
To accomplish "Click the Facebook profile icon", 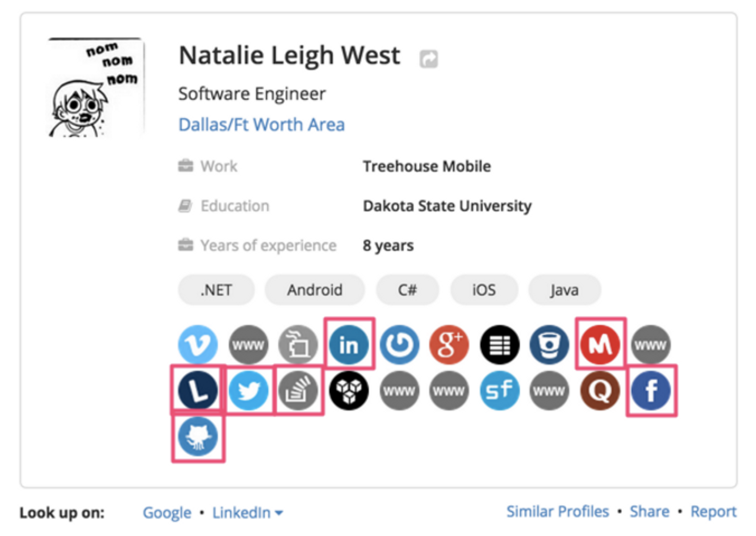I will (x=651, y=390).
